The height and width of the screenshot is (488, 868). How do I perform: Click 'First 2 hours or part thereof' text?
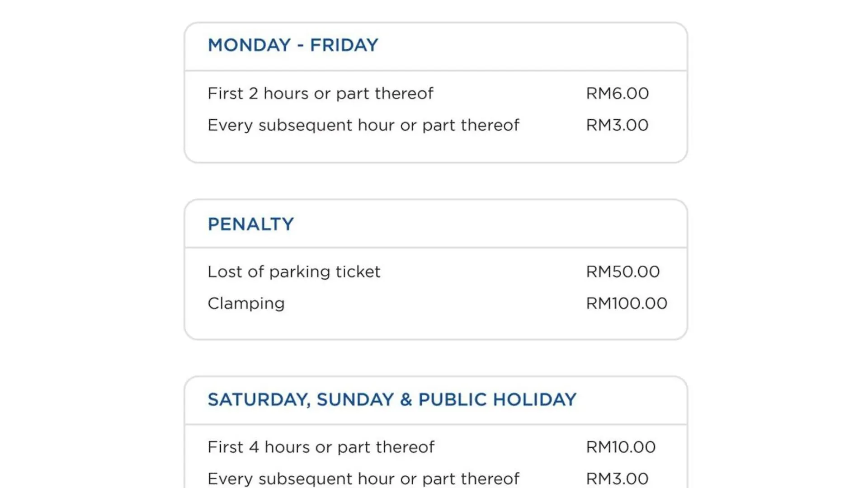tap(320, 94)
